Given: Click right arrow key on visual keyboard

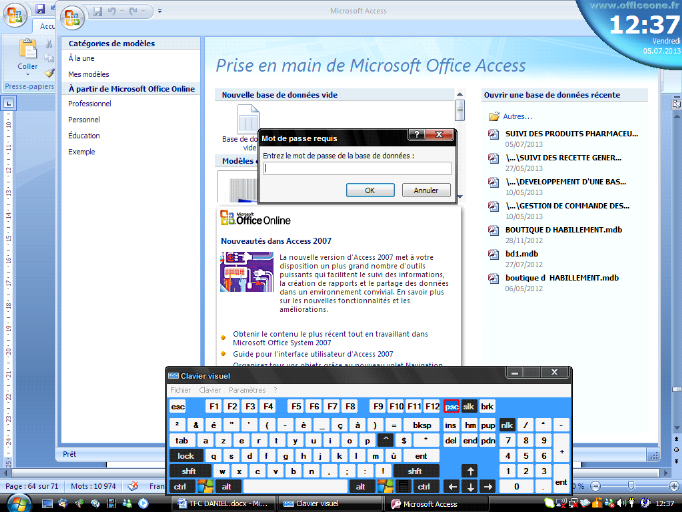Looking at the screenshot, I should click(488, 487).
